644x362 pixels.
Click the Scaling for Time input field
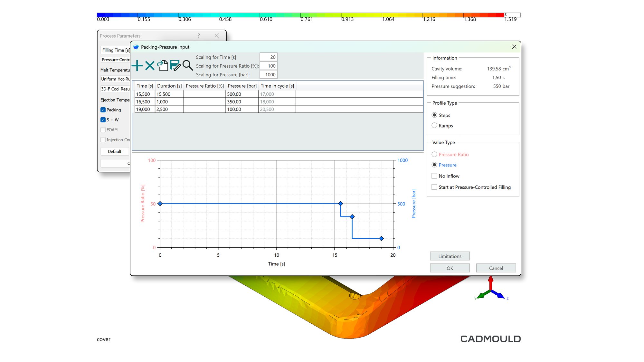(x=268, y=57)
